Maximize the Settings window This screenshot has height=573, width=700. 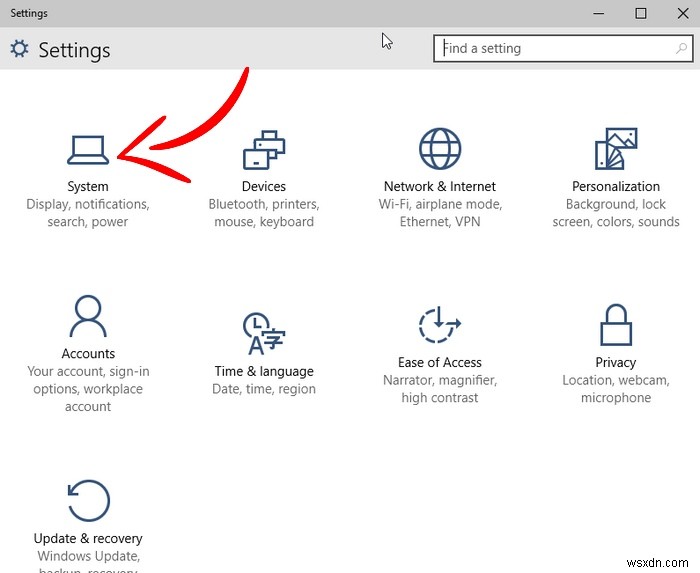641,13
